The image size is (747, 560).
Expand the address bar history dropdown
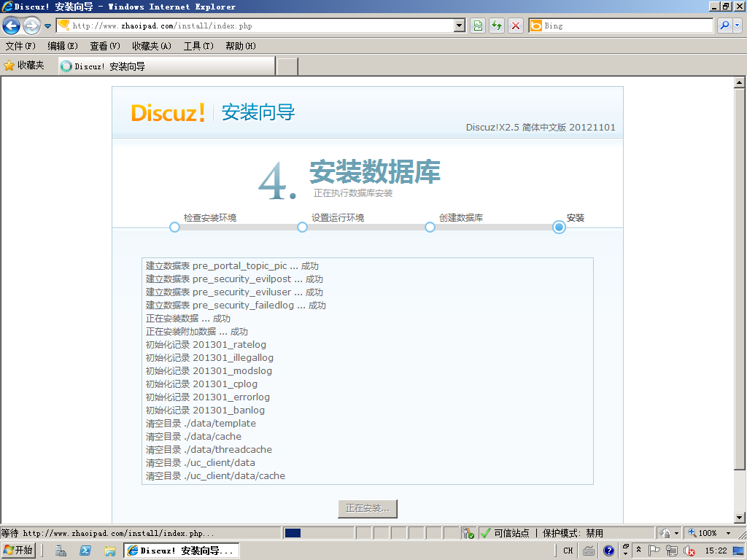460,26
